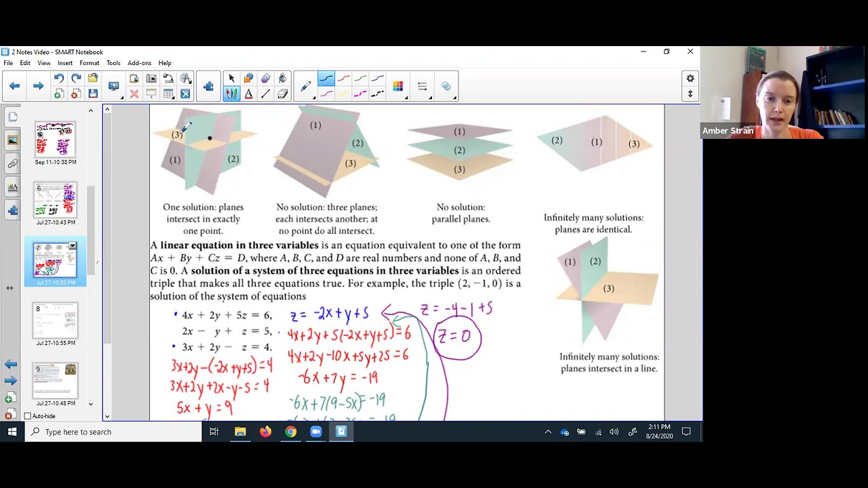Undo the last action
Screen dimensions: 868x488
[59, 79]
